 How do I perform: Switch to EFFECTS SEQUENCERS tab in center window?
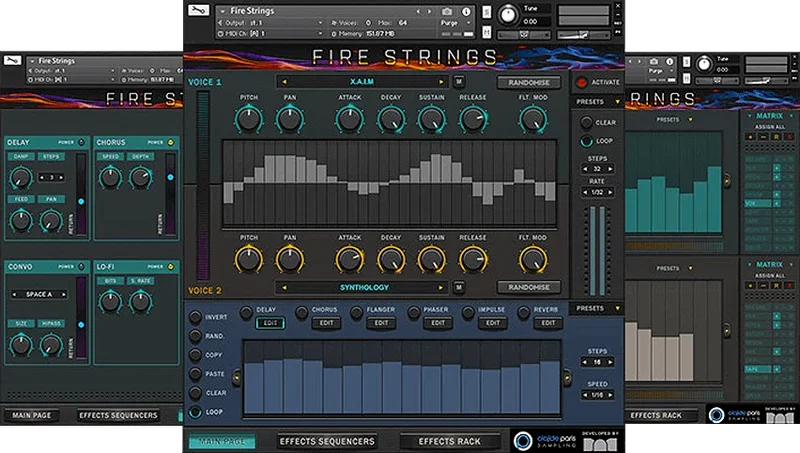[x=327, y=441]
